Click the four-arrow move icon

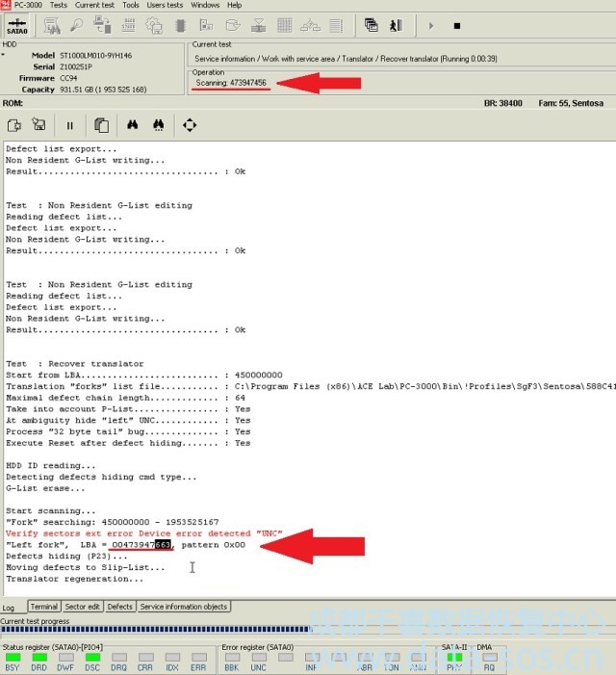190,124
